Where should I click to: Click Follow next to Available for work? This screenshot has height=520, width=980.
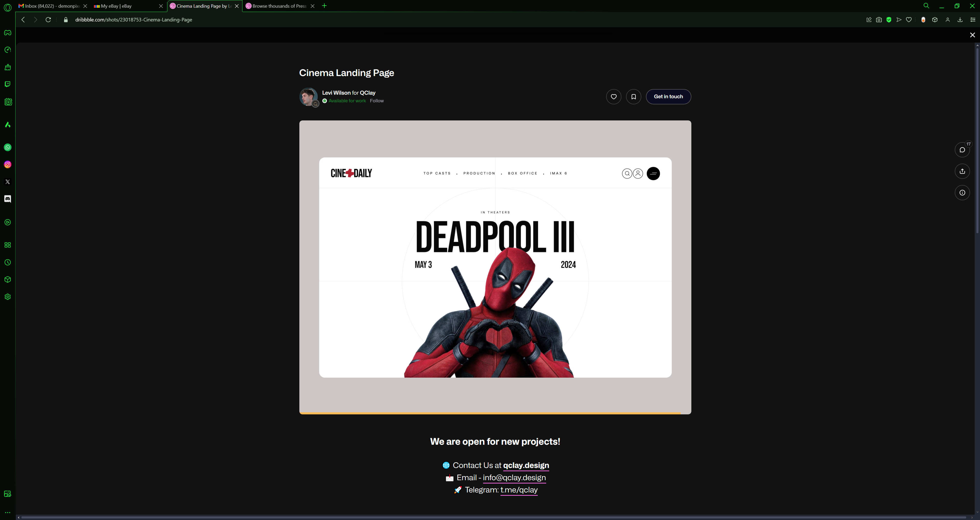[x=377, y=101]
